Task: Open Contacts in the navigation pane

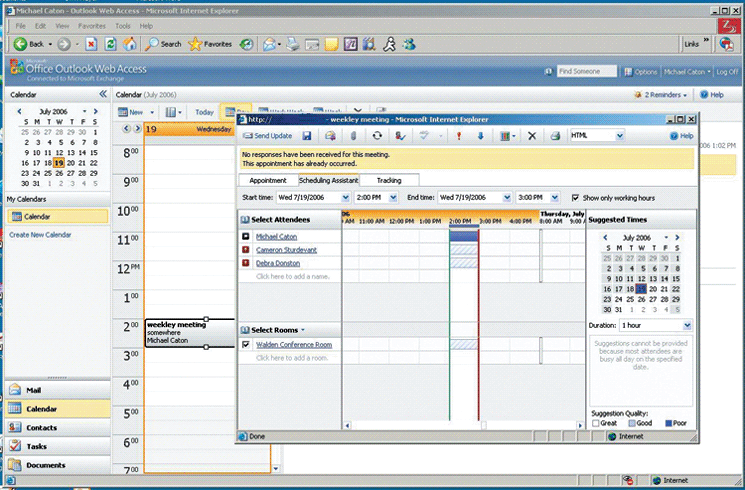Action: 57,427
